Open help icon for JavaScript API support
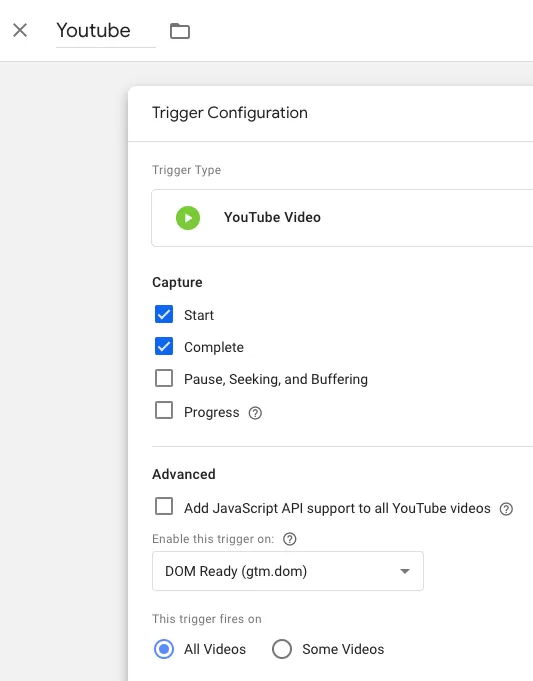 [x=506, y=509]
